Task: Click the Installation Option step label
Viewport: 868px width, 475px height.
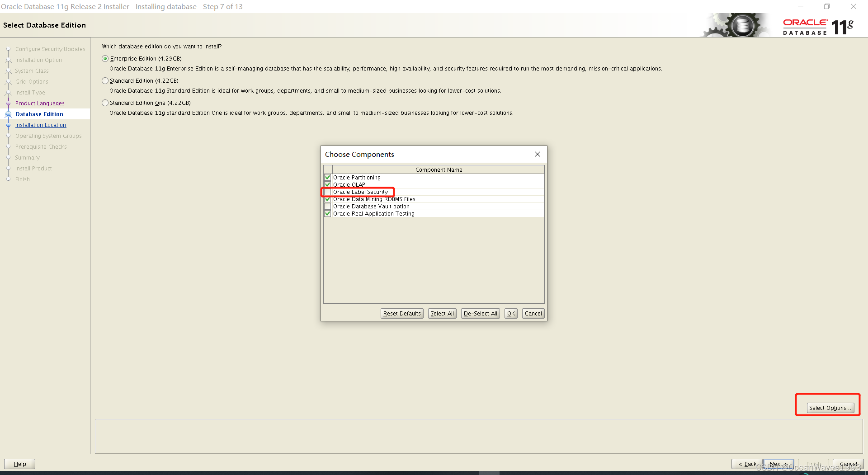Action: click(38, 60)
